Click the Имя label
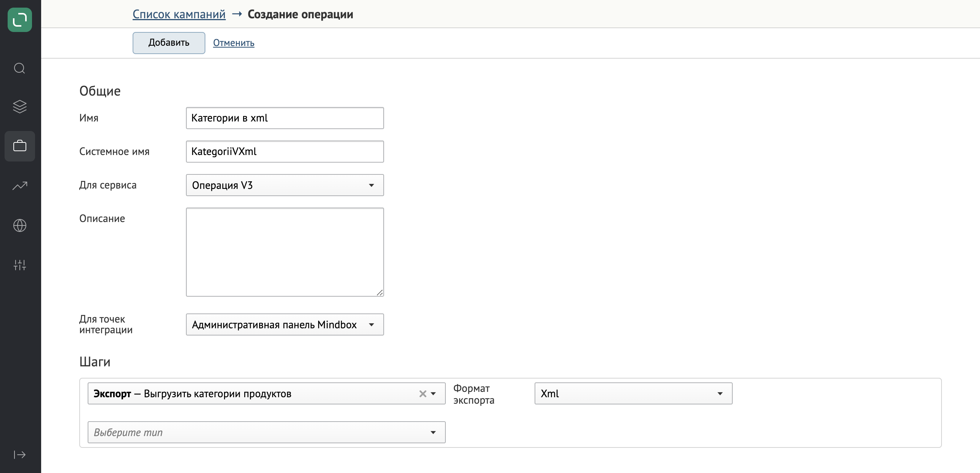The image size is (980, 473). click(89, 118)
